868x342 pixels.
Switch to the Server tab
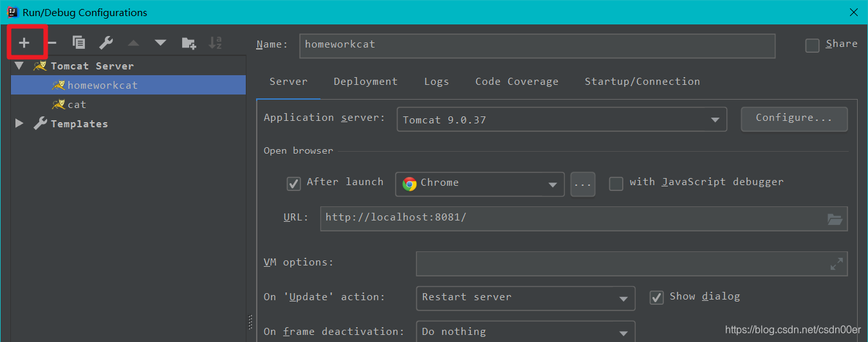pyautogui.click(x=288, y=82)
